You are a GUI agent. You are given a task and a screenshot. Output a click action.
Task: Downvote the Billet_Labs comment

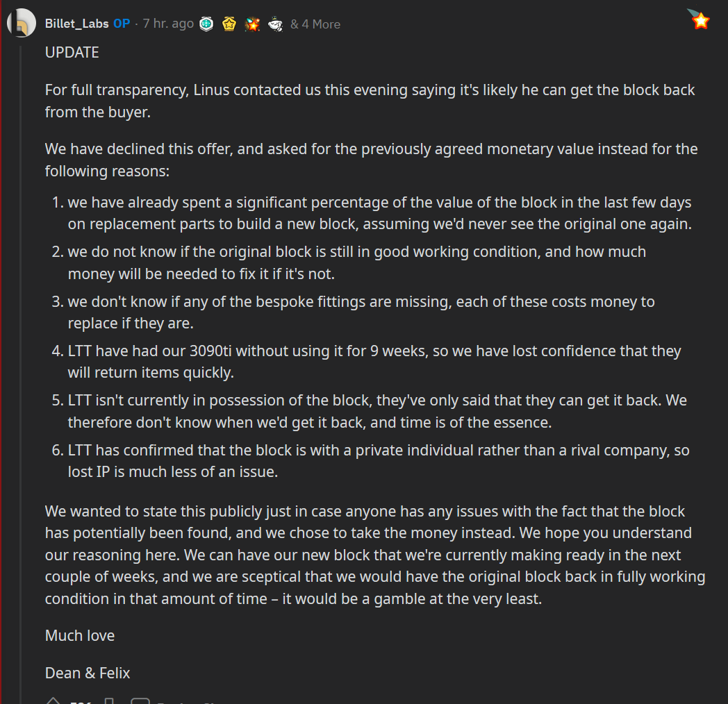pyautogui.click(x=109, y=701)
